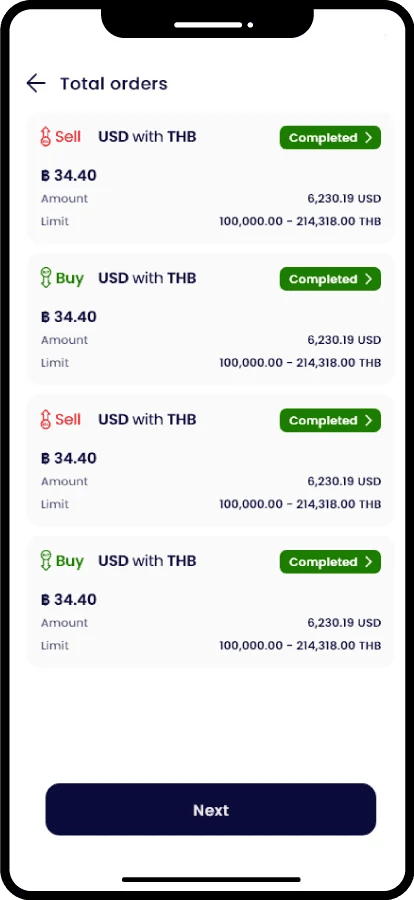Tap the ฿ 34.40 price in fourth order

[69, 600]
